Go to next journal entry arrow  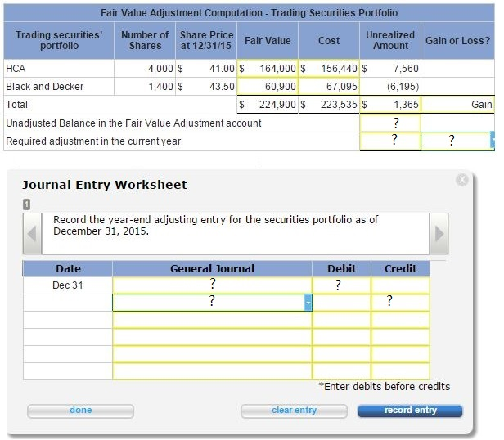[439, 234]
